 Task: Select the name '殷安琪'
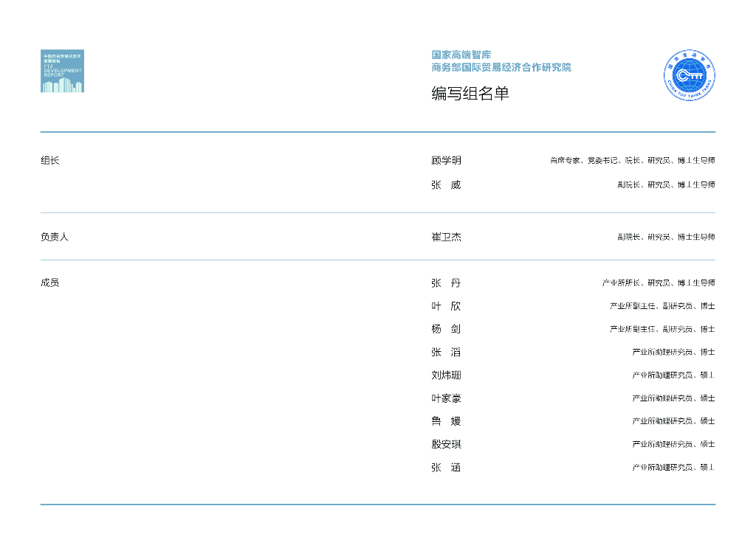click(446, 445)
